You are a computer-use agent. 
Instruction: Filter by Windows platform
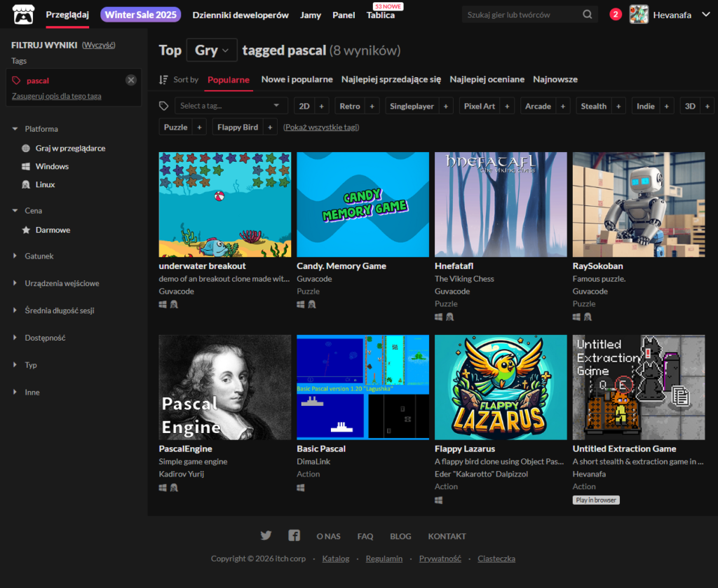coord(52,167)
